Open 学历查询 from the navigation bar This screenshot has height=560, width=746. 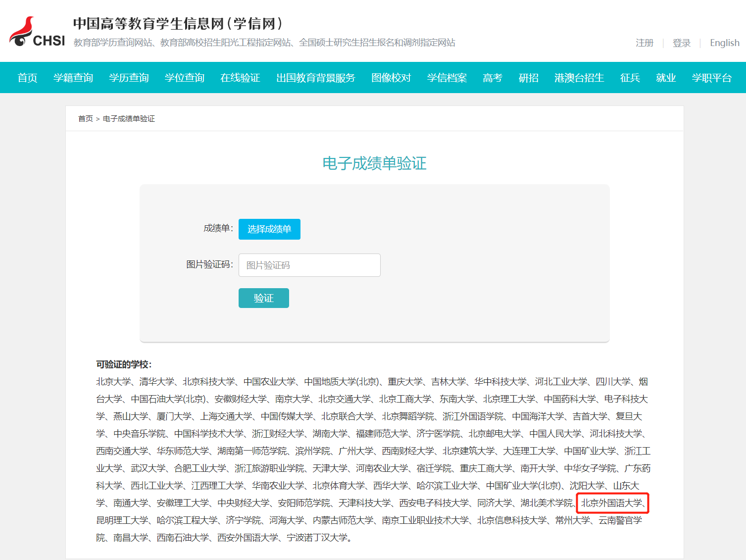tap(129, 78)
